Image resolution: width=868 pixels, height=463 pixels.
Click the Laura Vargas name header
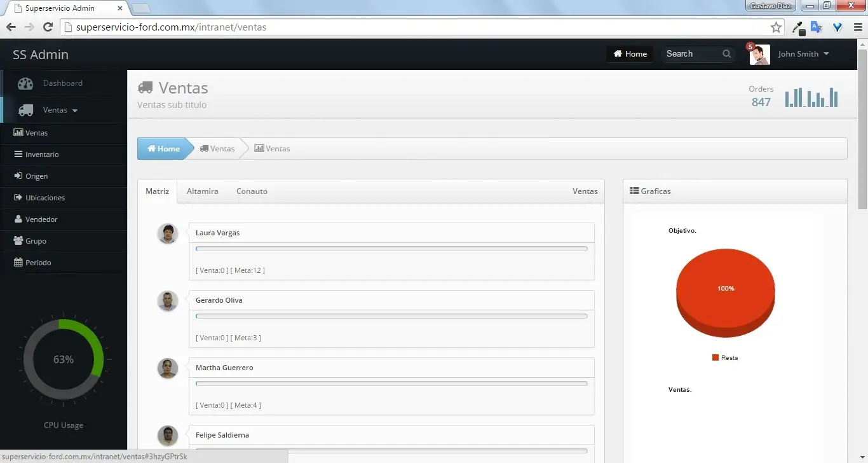coord(391,233)
